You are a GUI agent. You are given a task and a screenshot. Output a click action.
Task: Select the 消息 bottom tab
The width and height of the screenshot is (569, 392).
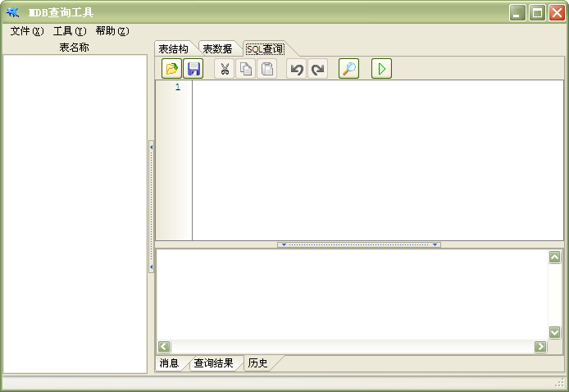tap(169, 363)
